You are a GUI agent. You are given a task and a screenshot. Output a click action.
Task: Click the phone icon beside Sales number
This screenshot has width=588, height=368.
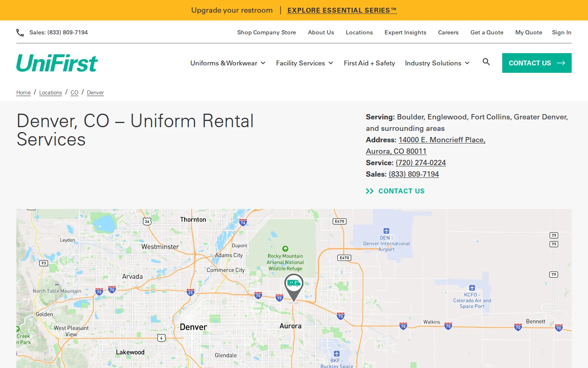click(20, 32)
